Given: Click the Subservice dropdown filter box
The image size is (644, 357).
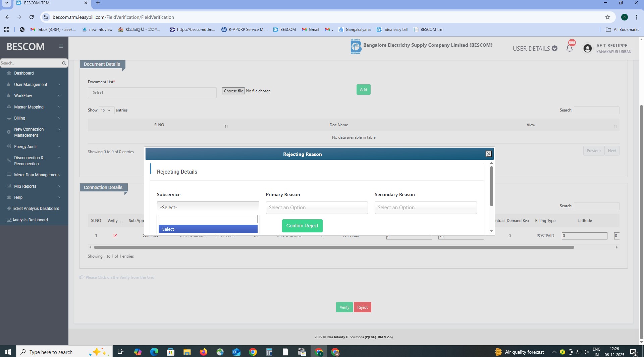Looking at the screenshot, I should 208,219.
